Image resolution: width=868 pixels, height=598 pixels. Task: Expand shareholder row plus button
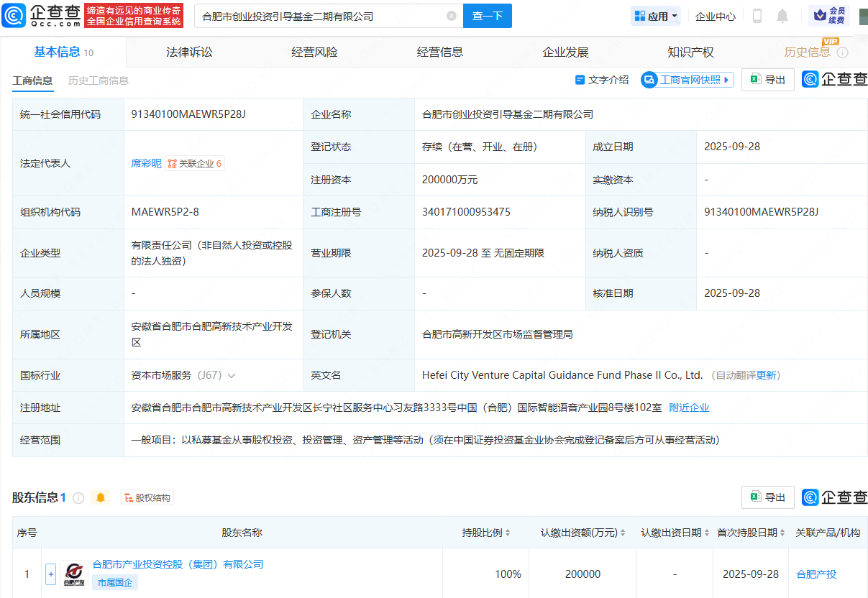[50, 574]
